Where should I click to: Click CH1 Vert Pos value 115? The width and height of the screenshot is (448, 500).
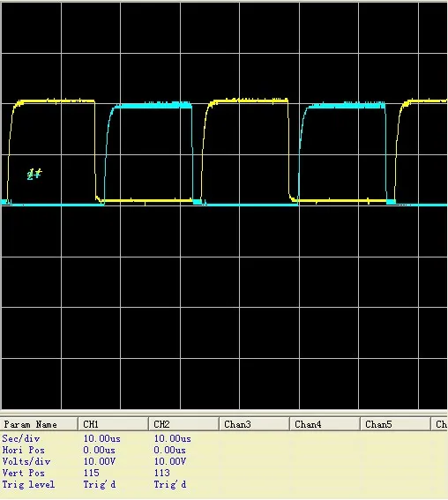pos(91,474)
